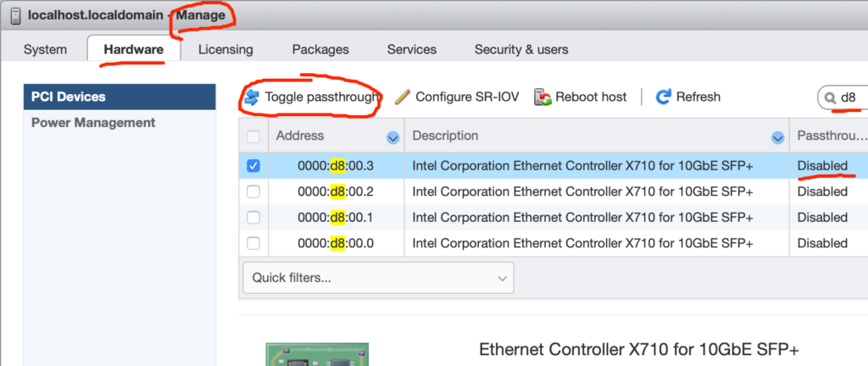This screenshot has height=366, width=868.
Task: Open the Security & users tab
Action: tap(521, 49)
